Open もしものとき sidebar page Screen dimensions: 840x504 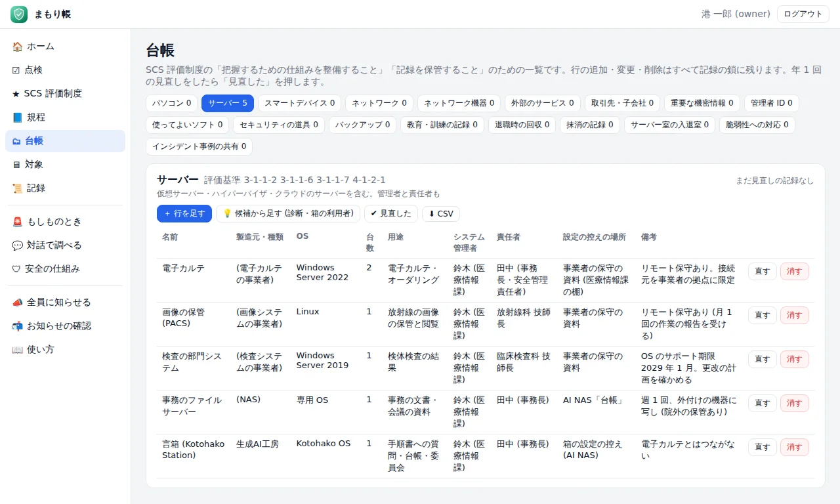65,222
